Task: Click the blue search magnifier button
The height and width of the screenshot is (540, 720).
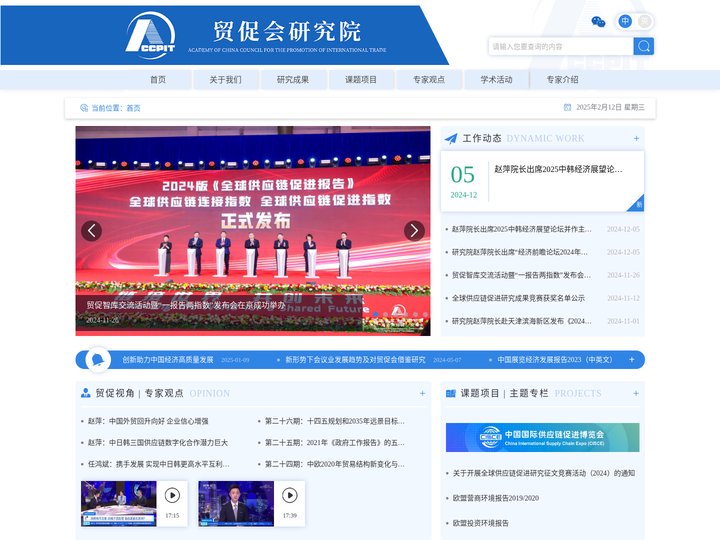Action: click(644, 46)
